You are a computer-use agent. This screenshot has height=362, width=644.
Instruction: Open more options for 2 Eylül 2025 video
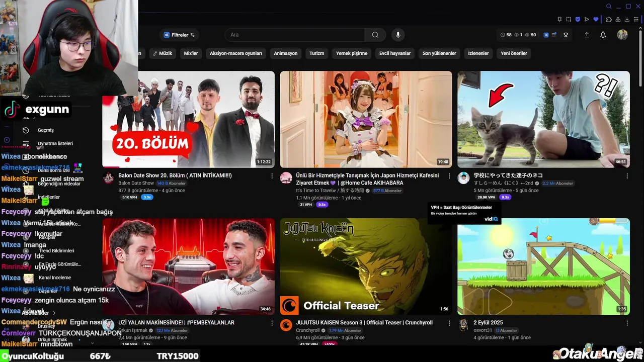[x=627, y=323]
